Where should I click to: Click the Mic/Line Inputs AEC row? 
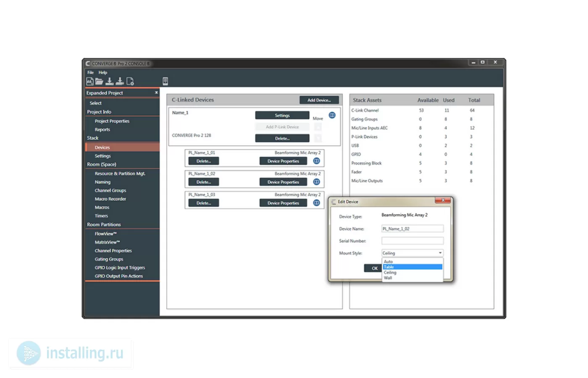point(422,128)
